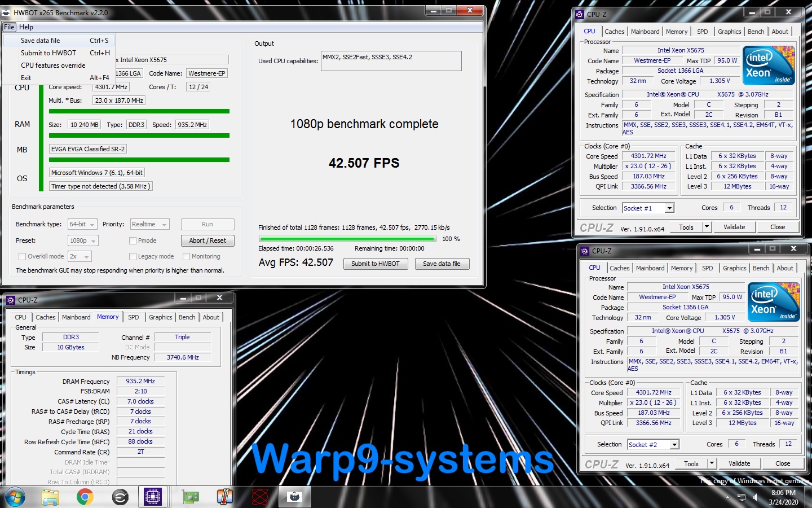Image resolution: width=812 pixels, height=508 pixels.
Task: Open the Windows Start menu orb
Action: click(x=15, y=497)
